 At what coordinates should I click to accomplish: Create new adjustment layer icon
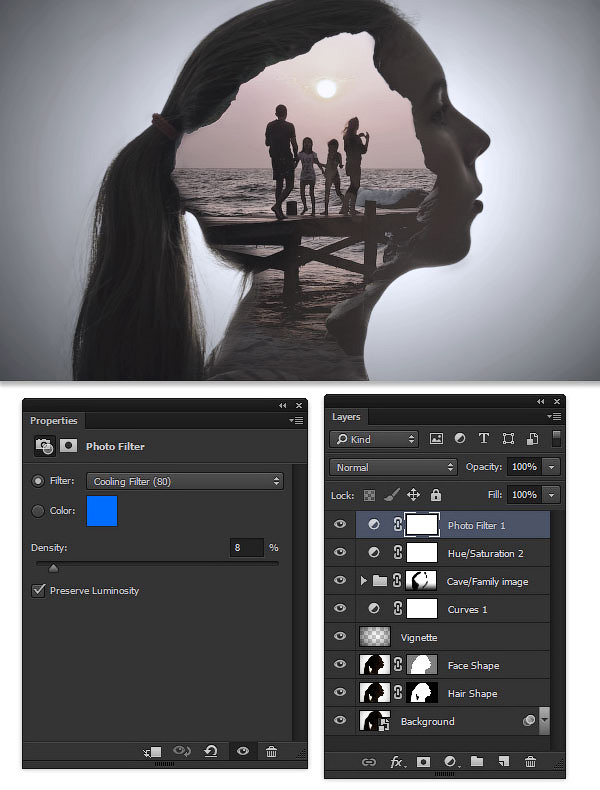click(x=450, y=761)
